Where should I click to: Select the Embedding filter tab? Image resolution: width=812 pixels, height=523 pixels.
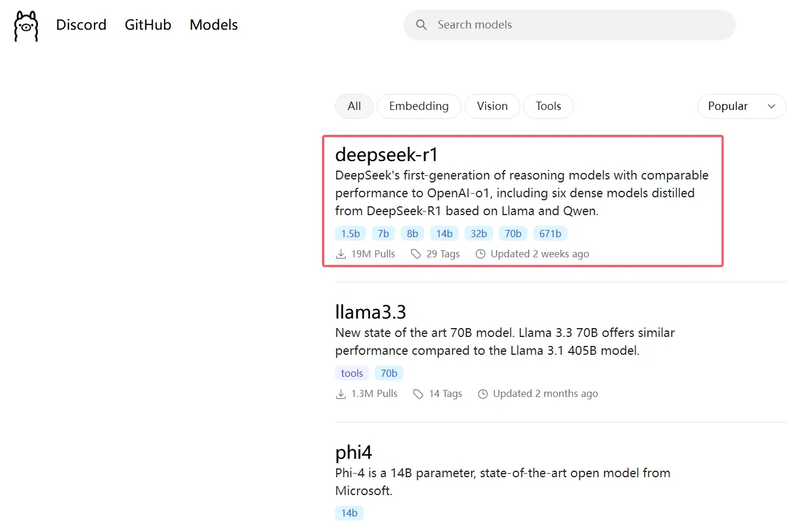419,106
